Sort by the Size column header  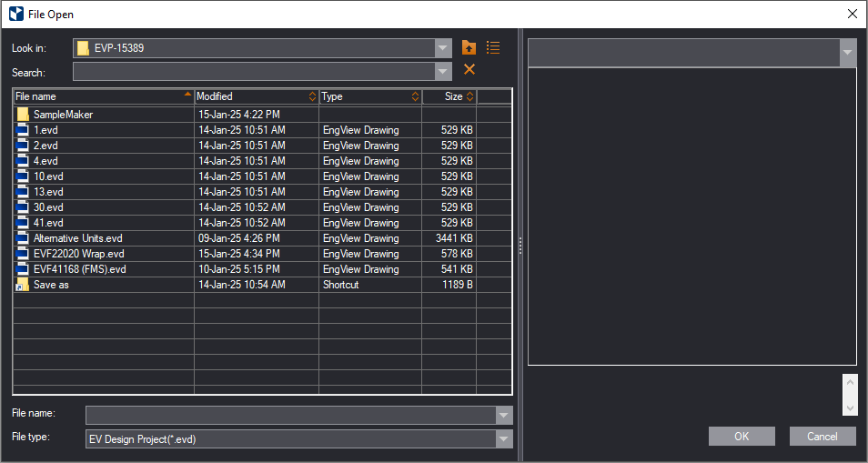tap(449, 96)
